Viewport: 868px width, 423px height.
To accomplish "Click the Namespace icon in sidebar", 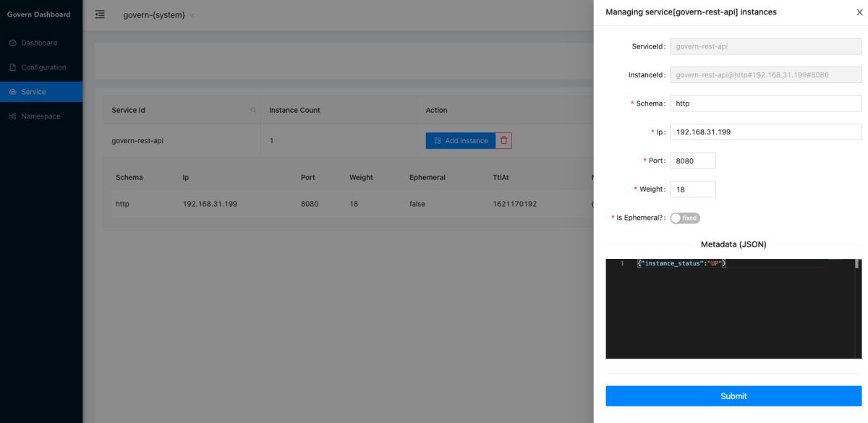I will click(x=12, y=116).
